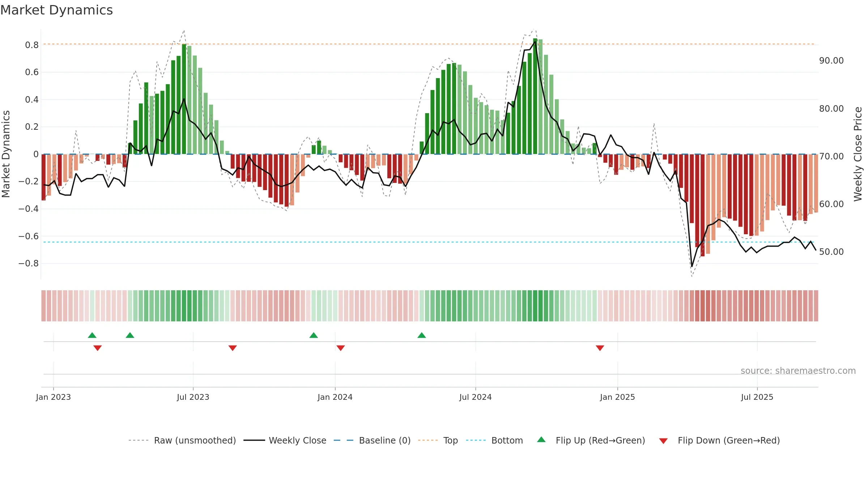Select the first green flip-up marker in early 2023
Image resolution: width=868 pixels, height=488 pixels.
coord(92,335)
